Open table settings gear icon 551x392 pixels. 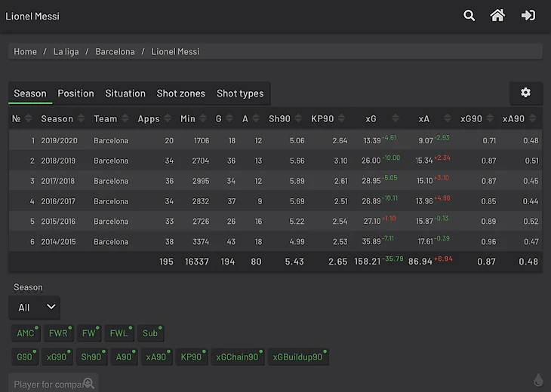click(525, 93)
